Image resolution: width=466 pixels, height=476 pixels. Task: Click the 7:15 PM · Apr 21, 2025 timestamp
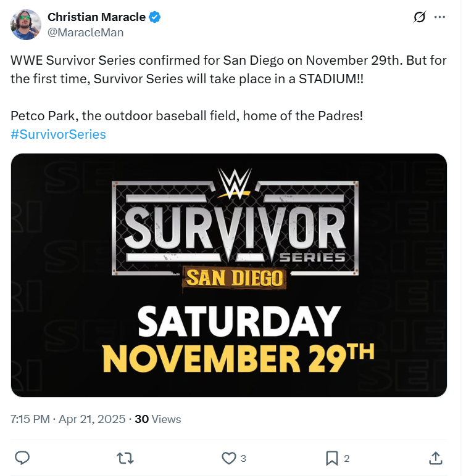(69, 419)
